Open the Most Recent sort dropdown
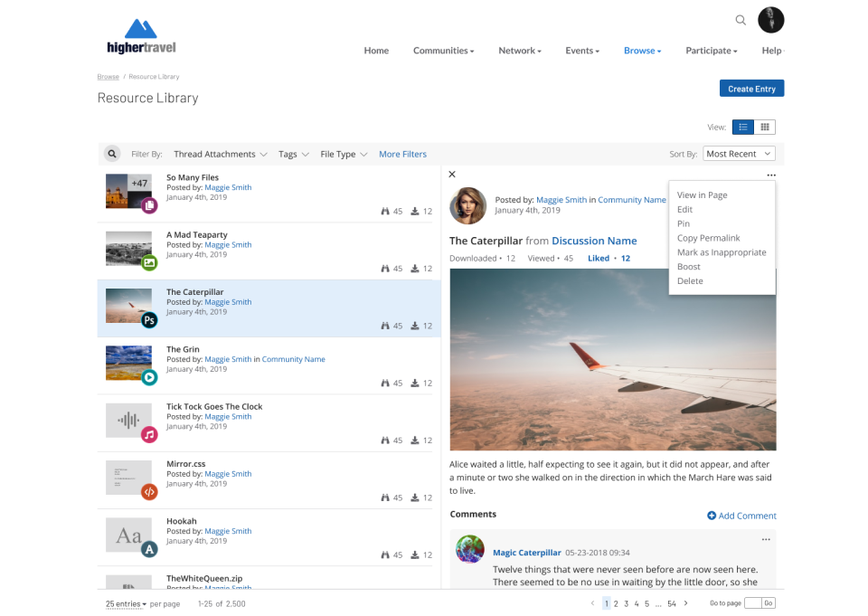Viewport: 868px width, 616px height. [x=739, y=154]
